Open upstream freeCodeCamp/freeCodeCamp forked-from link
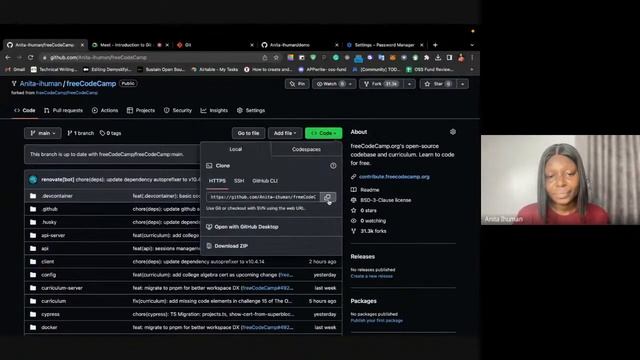 tap(67, 93)
